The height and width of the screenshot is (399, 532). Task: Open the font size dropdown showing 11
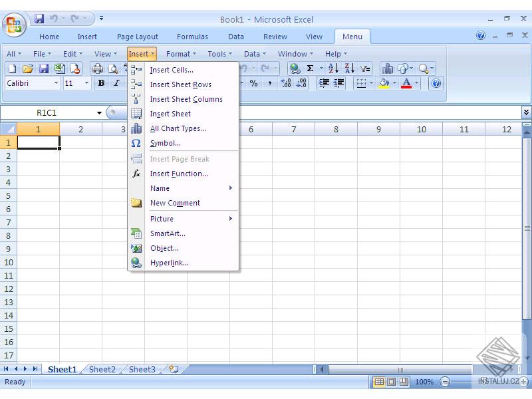coord(86,83)
